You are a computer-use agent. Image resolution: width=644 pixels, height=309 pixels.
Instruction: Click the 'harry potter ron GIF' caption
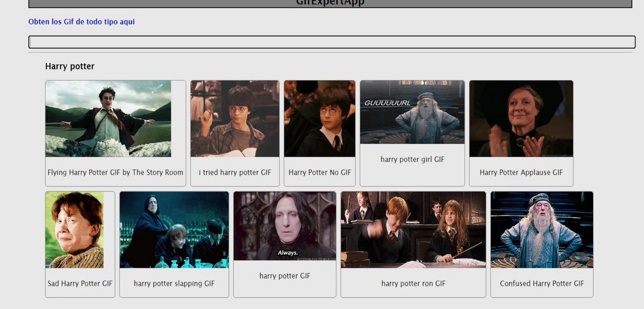[x=413, y=283]
